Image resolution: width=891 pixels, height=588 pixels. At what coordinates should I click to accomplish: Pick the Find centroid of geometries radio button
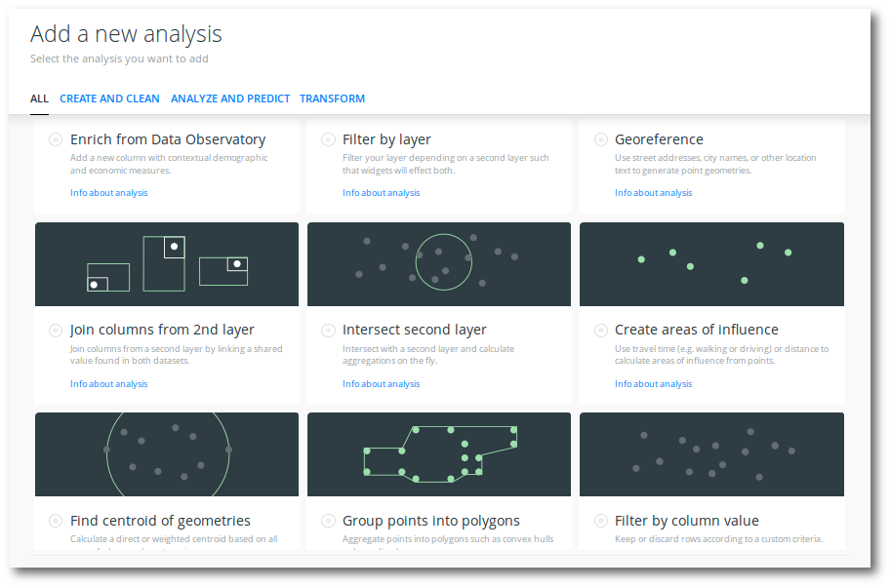point(56,521)
